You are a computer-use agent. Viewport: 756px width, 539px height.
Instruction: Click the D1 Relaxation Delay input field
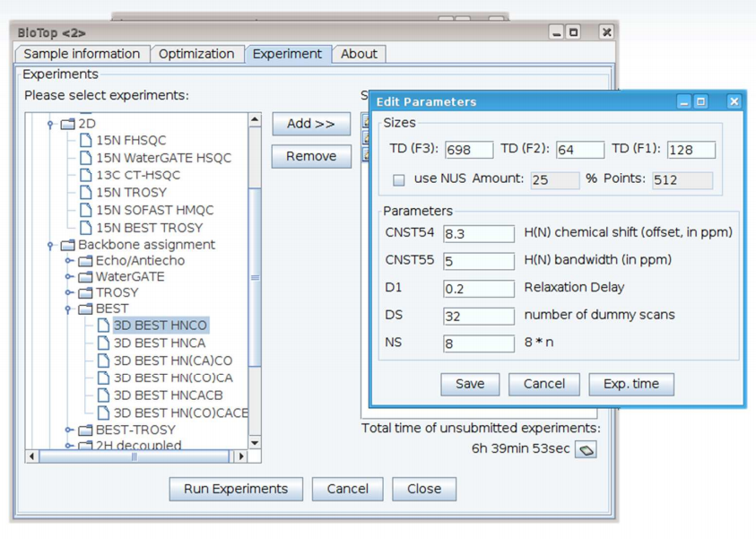(478, 289)
